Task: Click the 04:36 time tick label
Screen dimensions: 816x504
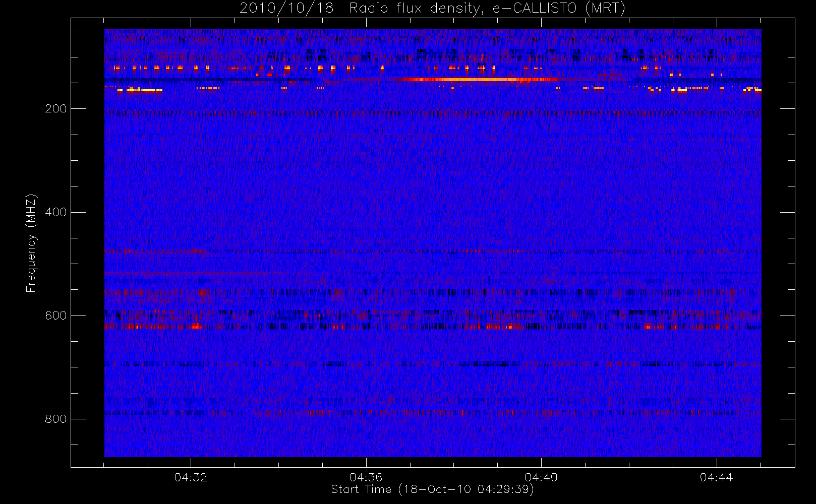Action: point(366,477)
